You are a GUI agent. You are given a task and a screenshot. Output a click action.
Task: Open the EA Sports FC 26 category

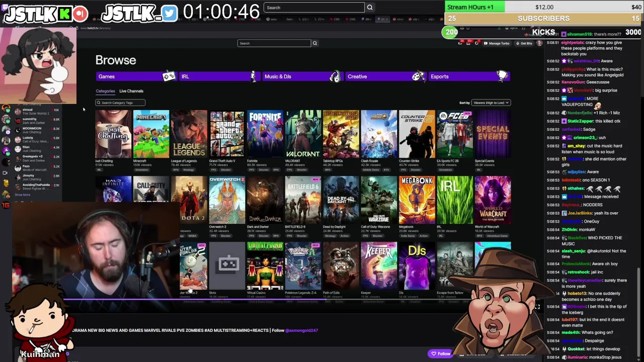click(x=455, y=134)
